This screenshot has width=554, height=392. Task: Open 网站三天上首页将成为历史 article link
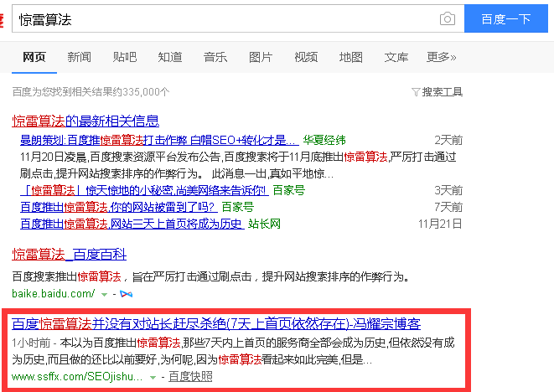(x=132, y=224)
